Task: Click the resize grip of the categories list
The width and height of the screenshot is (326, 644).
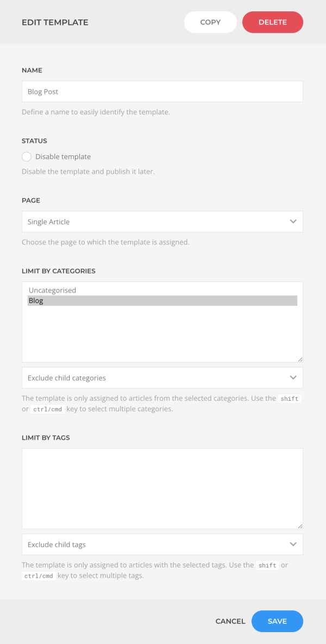Action: pos(300,359)
